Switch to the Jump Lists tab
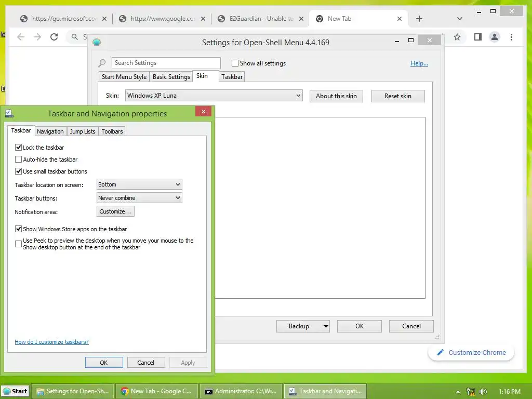Screen dimensions: 532x399 click(x=83, y=131)
